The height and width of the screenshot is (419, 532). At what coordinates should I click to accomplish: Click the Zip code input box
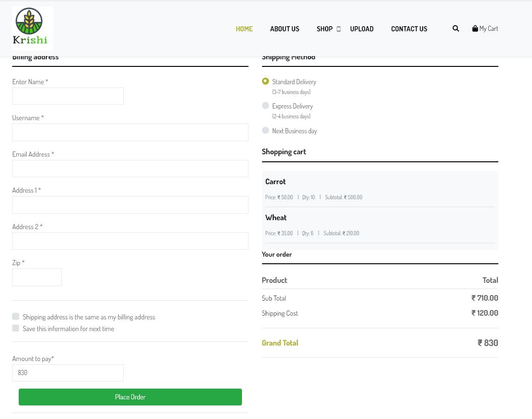pos(37,277)
